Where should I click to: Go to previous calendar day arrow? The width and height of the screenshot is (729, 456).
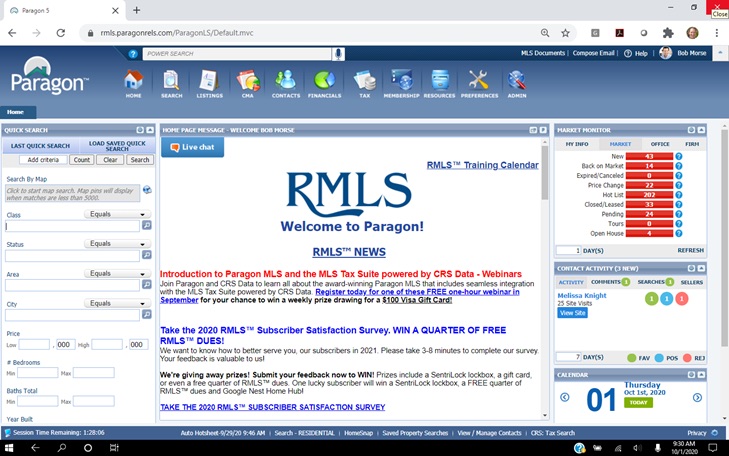point(564,397)
